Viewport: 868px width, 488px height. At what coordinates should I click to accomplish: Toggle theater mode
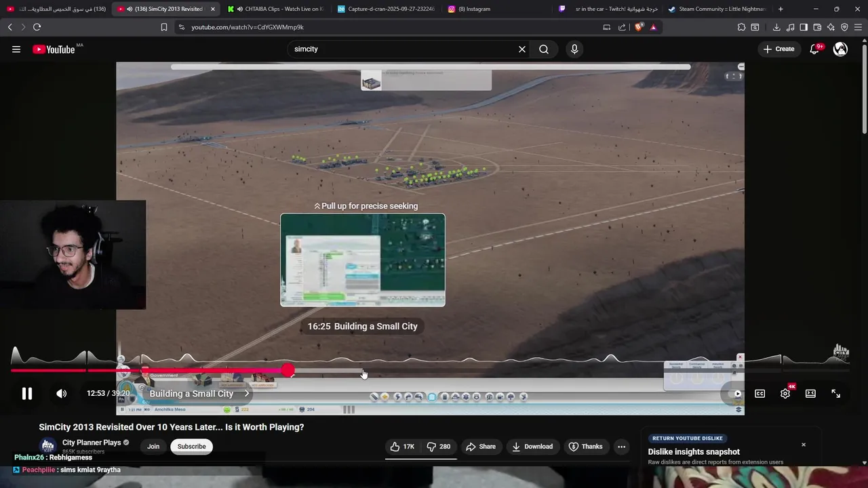click(810, 393)
